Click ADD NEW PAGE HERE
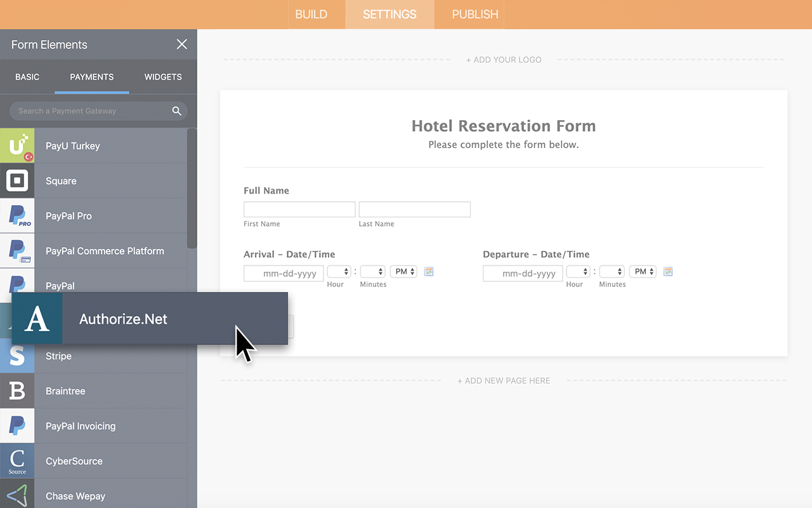 click(504, 380)
